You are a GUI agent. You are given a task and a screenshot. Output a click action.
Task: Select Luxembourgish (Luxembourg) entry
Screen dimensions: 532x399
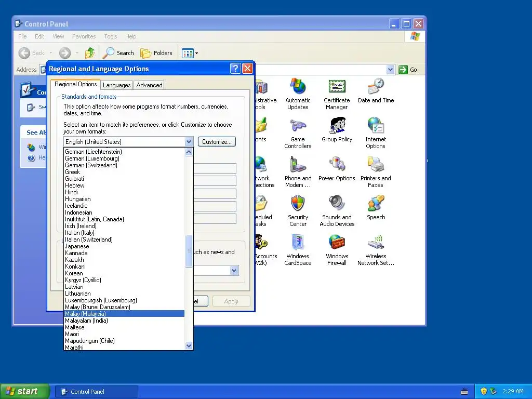coord(124,300)
